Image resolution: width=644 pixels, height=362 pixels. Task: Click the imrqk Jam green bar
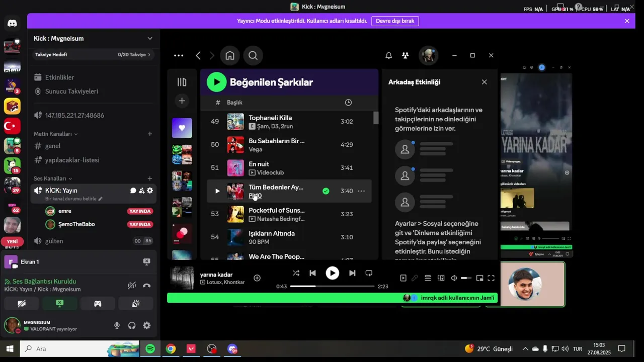(333, 298)
